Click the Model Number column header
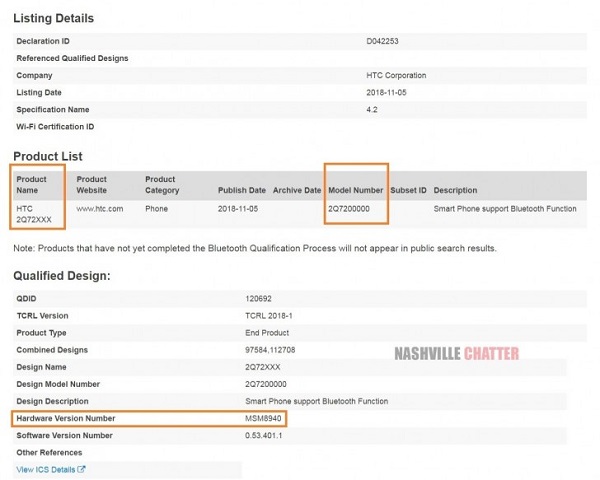This screenshot has width=600, height=480. (355, 190)
